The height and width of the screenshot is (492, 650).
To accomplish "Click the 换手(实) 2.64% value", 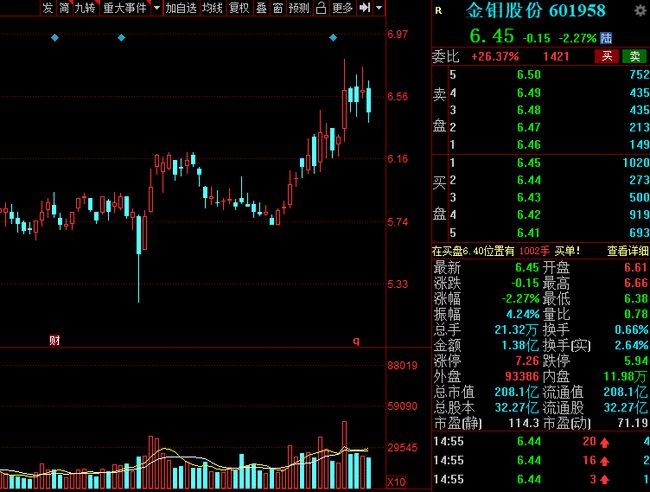I will coord(631,345).
